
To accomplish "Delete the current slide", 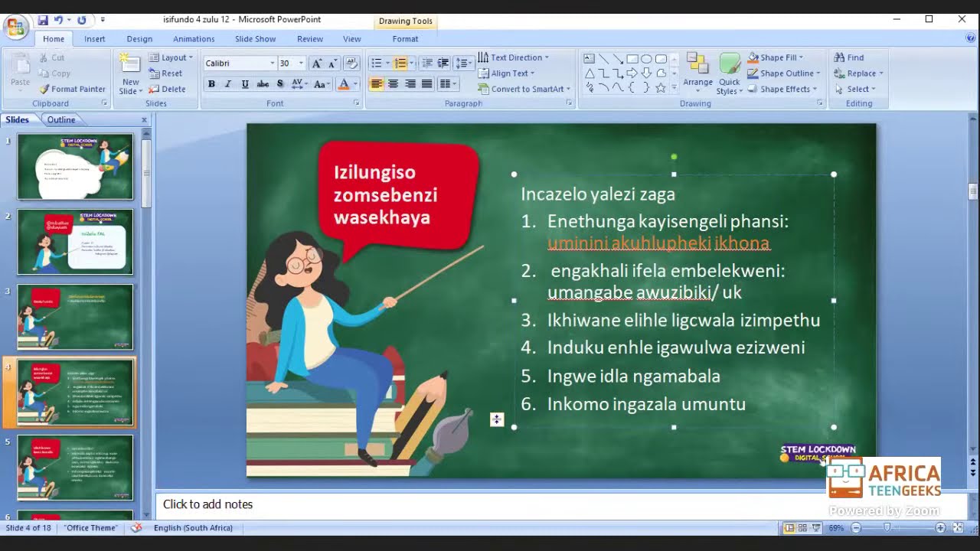I will (167, 89).
